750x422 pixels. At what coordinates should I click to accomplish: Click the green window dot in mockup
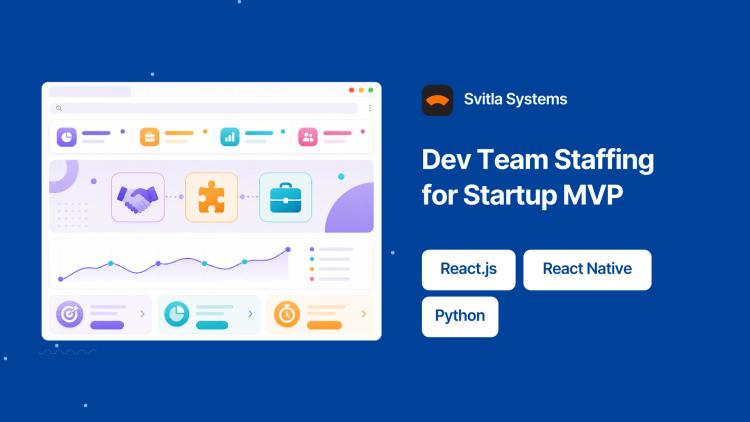pos(371,90)
